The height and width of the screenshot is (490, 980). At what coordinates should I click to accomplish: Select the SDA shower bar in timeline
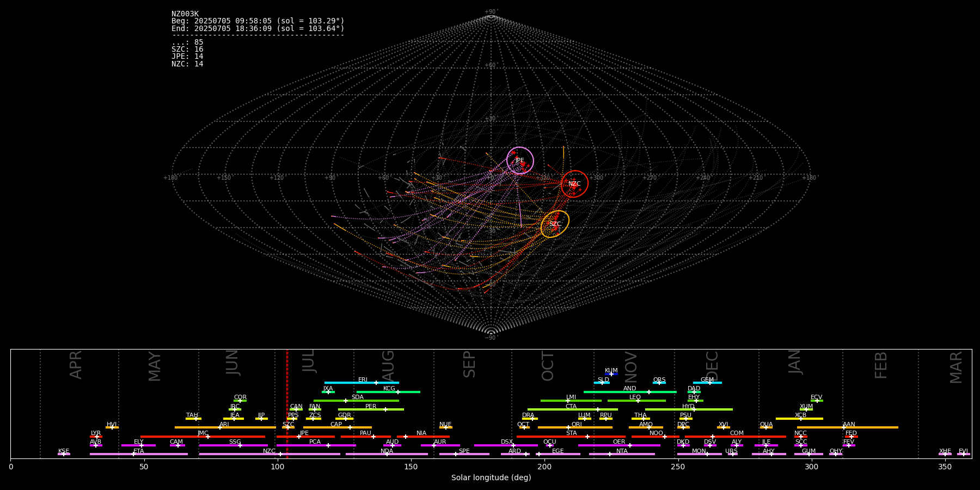(x=356, y=401)
